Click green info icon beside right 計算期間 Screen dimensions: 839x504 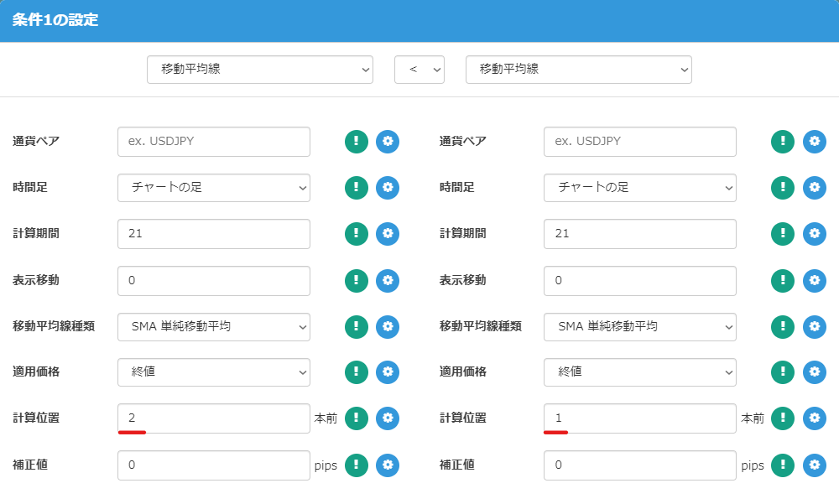(x=782, y=234)
